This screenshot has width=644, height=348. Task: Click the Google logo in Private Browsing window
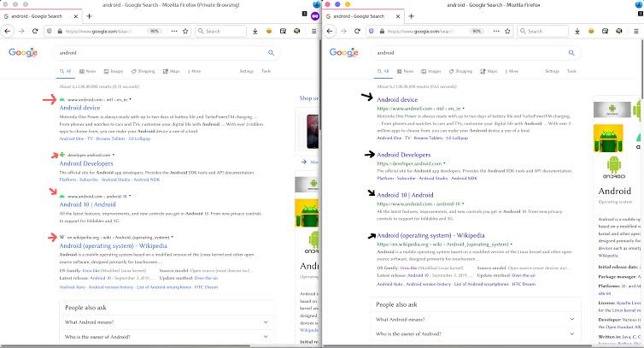coord(23,52)
